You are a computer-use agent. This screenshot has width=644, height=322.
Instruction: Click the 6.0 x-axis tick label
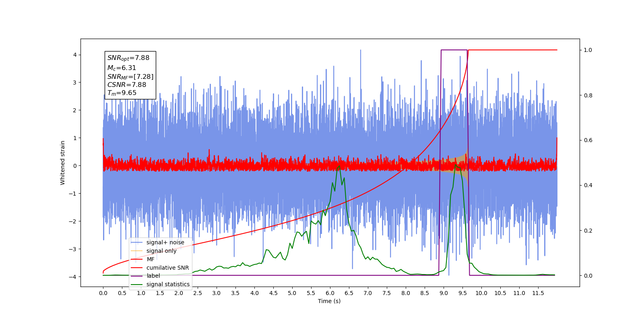point(330,293)
